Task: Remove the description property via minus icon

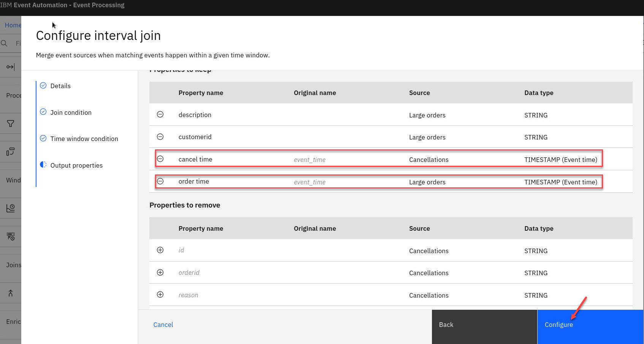Action: click(x=160, y=114)
